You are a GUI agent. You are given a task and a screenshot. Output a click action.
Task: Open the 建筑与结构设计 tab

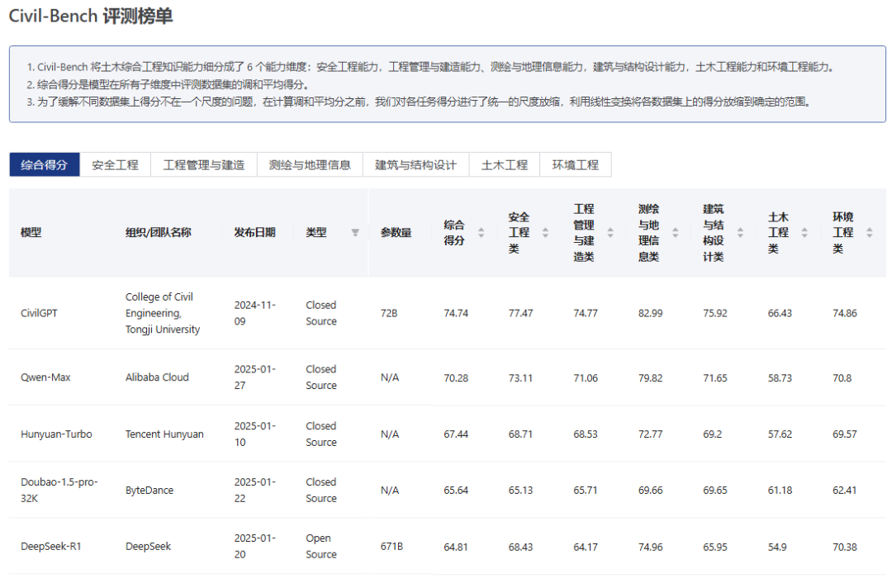(x=415, y=165)
